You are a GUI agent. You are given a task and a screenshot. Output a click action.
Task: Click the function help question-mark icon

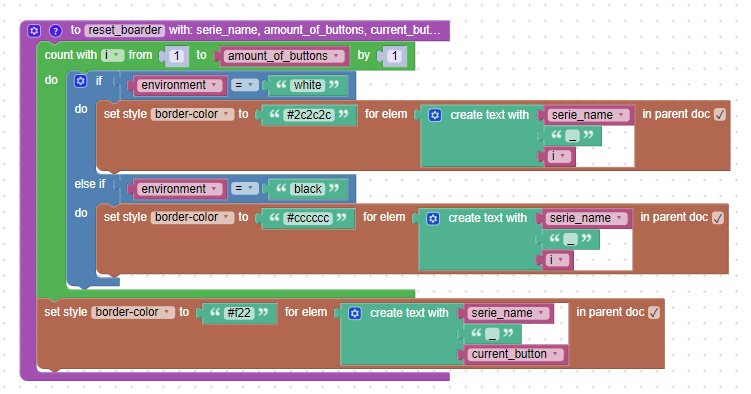click(56, 31)
